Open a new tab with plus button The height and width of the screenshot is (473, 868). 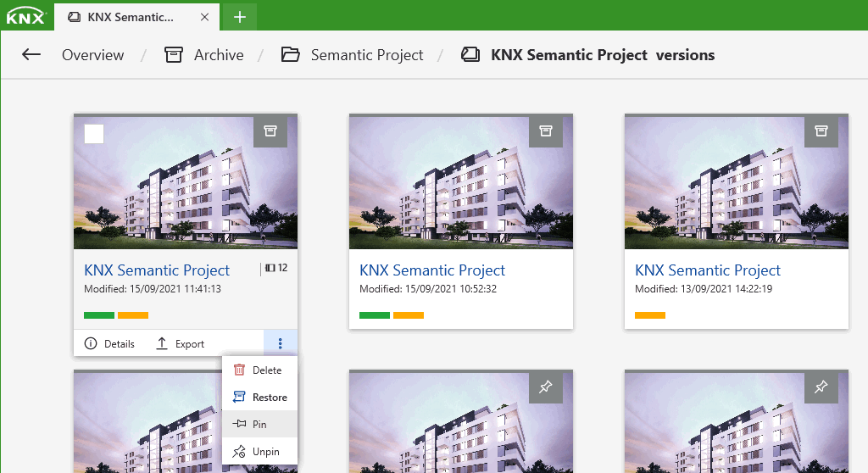tap(239, 17)
